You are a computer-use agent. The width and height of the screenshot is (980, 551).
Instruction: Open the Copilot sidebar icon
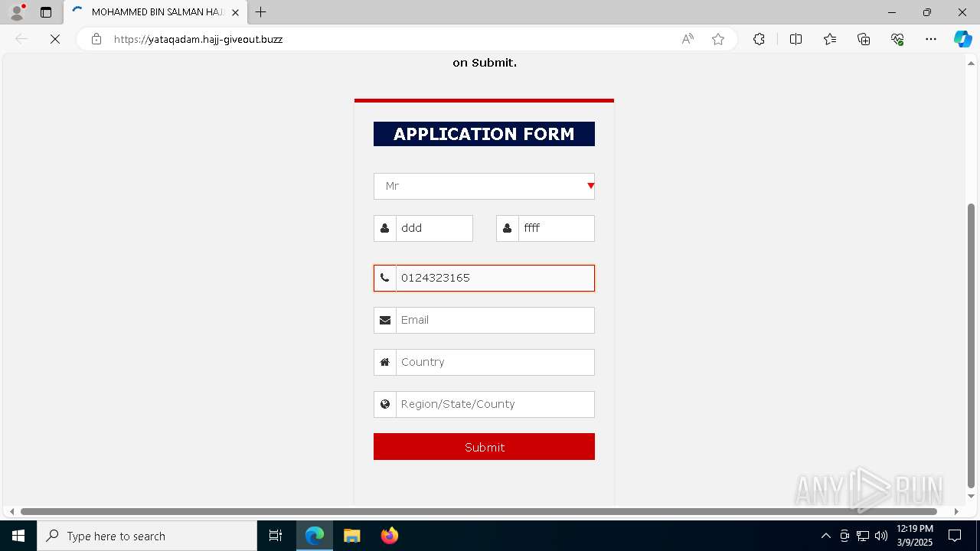pyautogui.click(x=962, y=39)
